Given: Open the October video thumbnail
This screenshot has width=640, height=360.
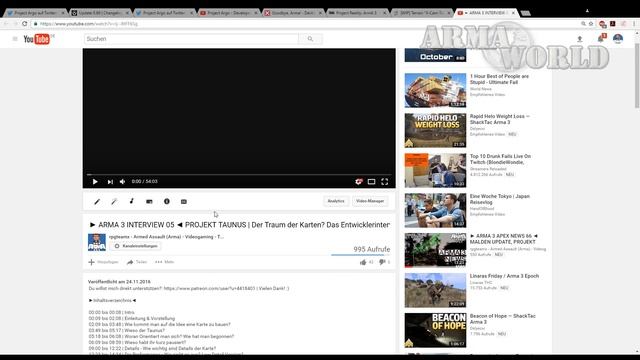Looking at the screenshot, I should point(435,55).
